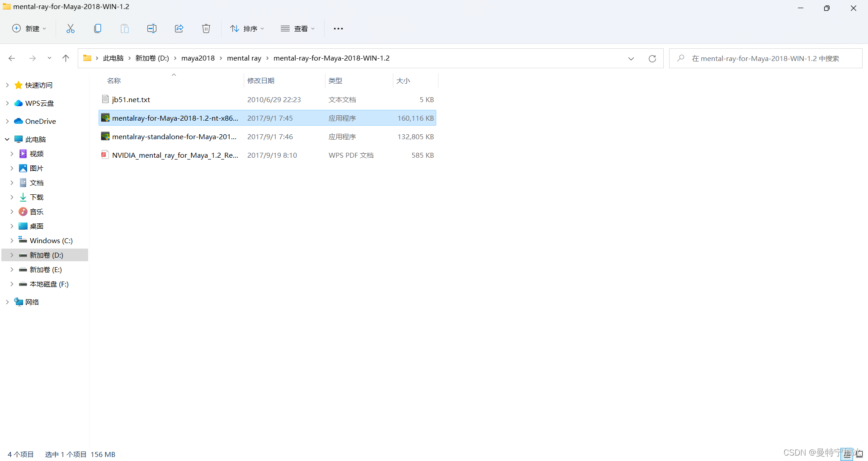Open 桌面 folder in sidebar
Viewport: 868px width, 461px height.
tap(37, 226)
